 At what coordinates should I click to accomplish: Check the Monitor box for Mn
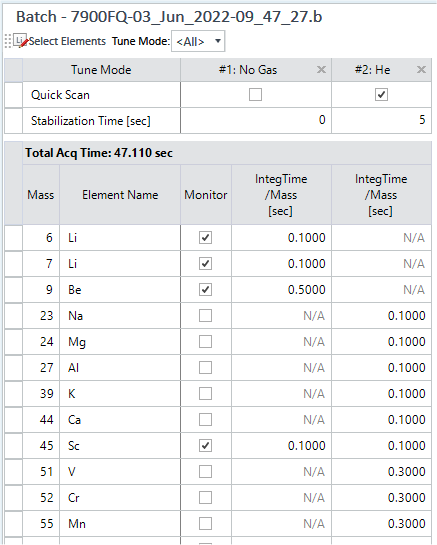205,523
